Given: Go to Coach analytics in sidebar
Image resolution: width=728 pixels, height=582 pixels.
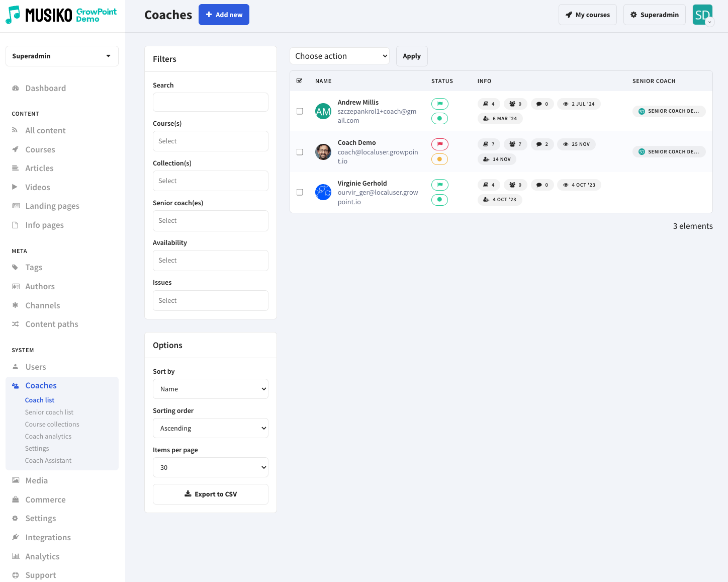Looking at the screenshot, I should (x=48, y=436).
